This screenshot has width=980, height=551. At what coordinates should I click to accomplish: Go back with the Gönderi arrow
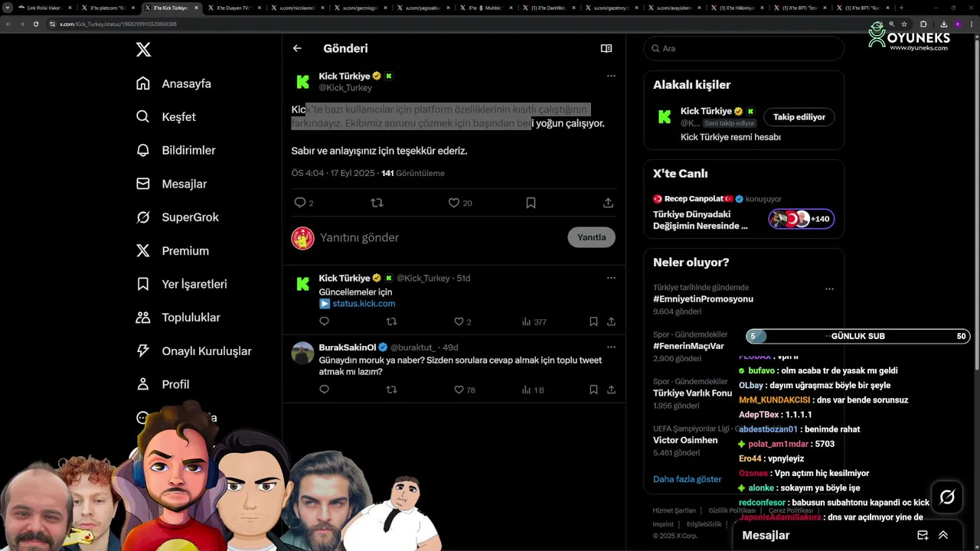(x=297, y=48)
